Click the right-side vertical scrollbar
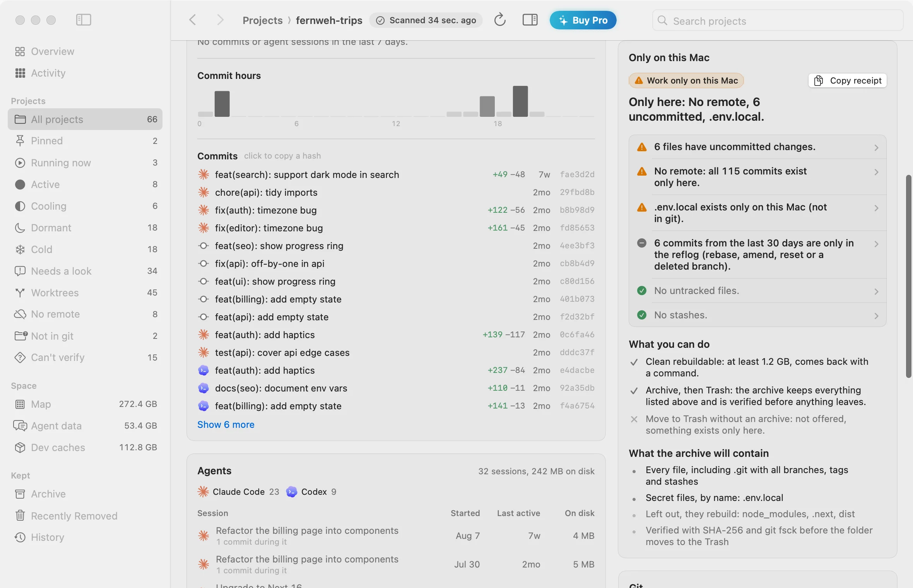Image resolution: width=913 pixels, height=588 pixels. coord(908,276)
